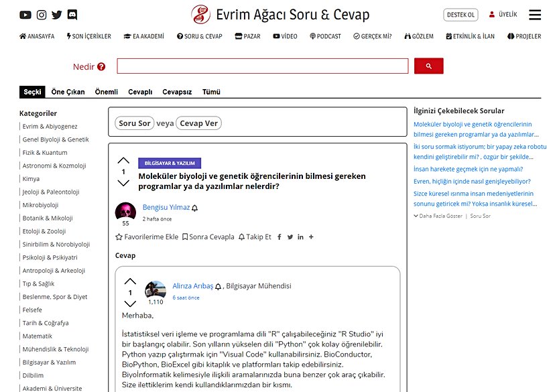Downvote the question about programs
This screenshot has width=553, height=392.
pyautogui.click(x=123, y=183)
